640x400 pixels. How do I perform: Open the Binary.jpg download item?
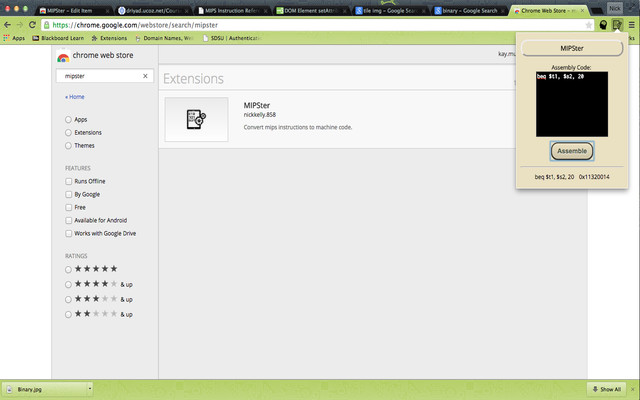[45, 389]
